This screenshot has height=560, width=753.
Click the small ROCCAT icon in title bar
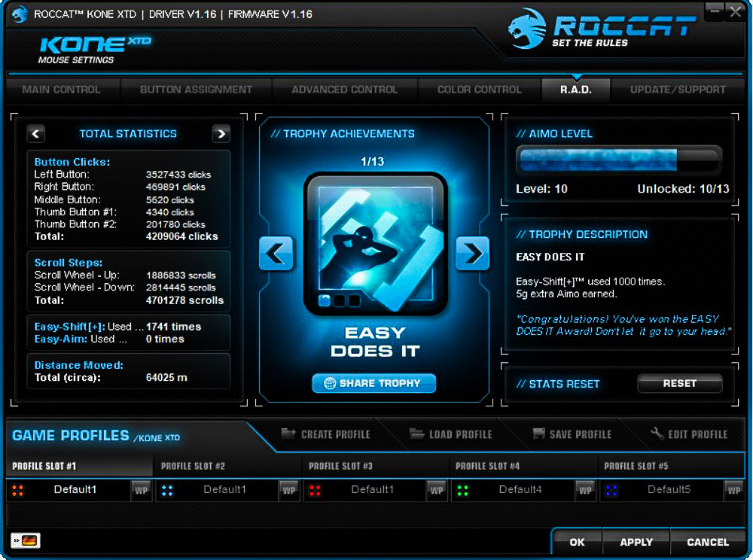click(20, 14)
